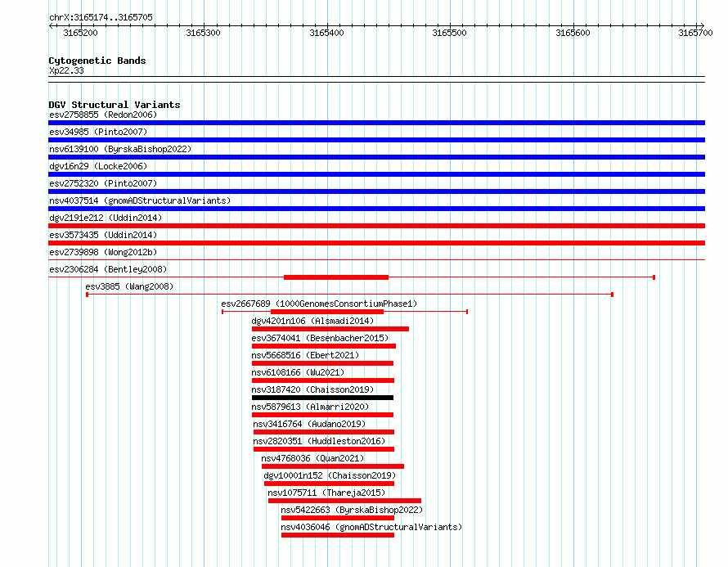The width and height of the screenshot is (728, 567).
Task: Click esv3885 (Wang2008) label
Action: [129, 286]
